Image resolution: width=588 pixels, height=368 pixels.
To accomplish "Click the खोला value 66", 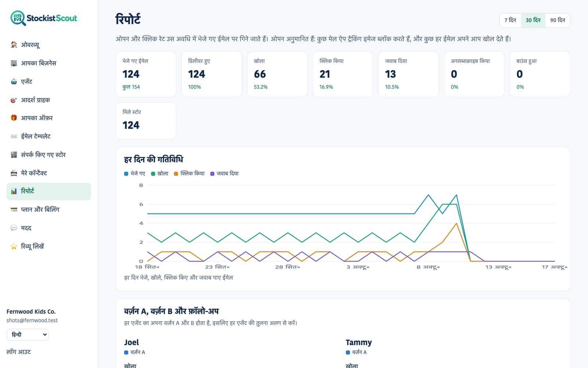I will click(260, 74).
